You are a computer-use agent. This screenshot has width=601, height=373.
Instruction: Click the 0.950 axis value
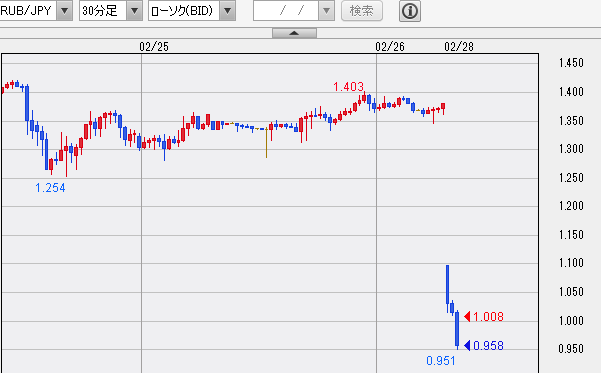(571, 349)
